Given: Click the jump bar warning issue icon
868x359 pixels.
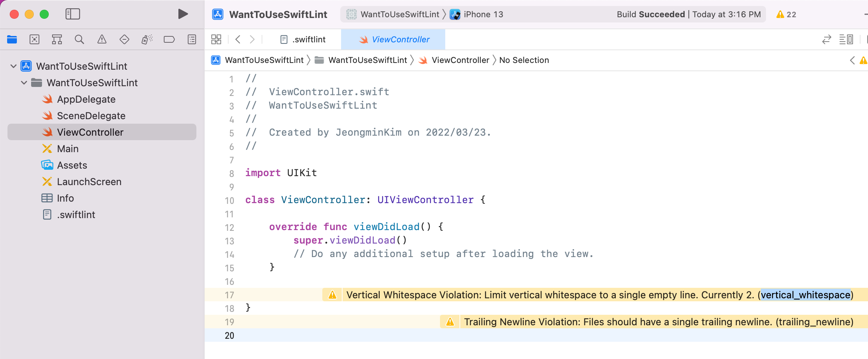Looking at the screenshot, I should point(864,60).
